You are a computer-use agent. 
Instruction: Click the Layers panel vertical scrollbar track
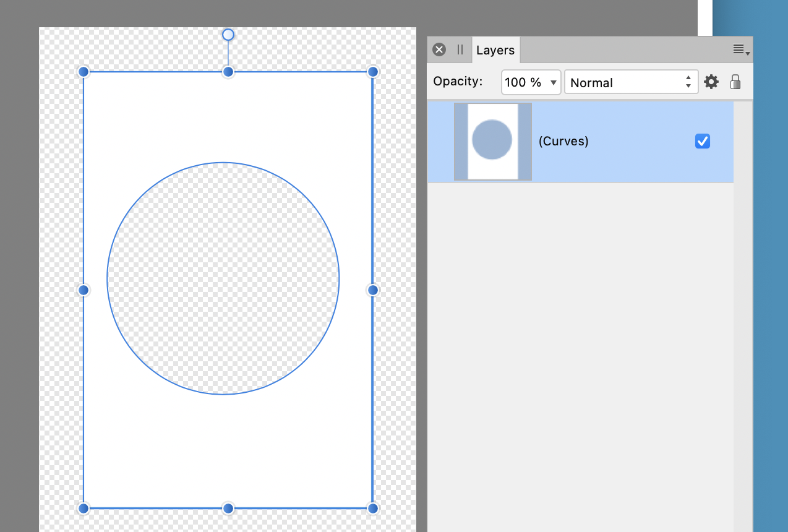pos(743,316)
